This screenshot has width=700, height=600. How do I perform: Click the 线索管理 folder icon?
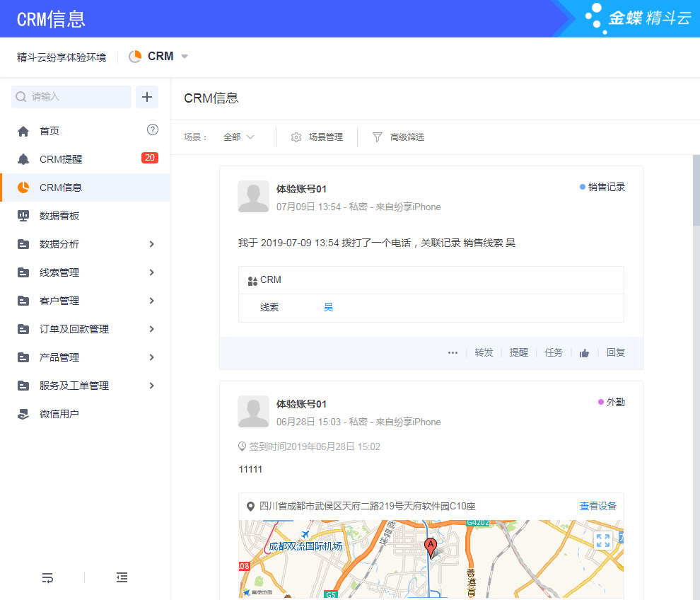23,272
